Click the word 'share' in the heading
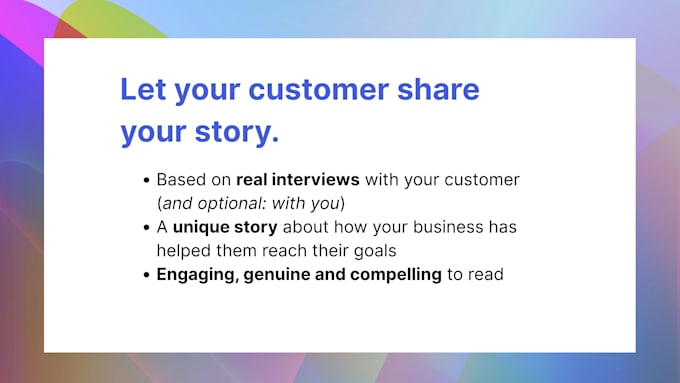The width and height of the screenshot is (680, 383). pos(438,89)
